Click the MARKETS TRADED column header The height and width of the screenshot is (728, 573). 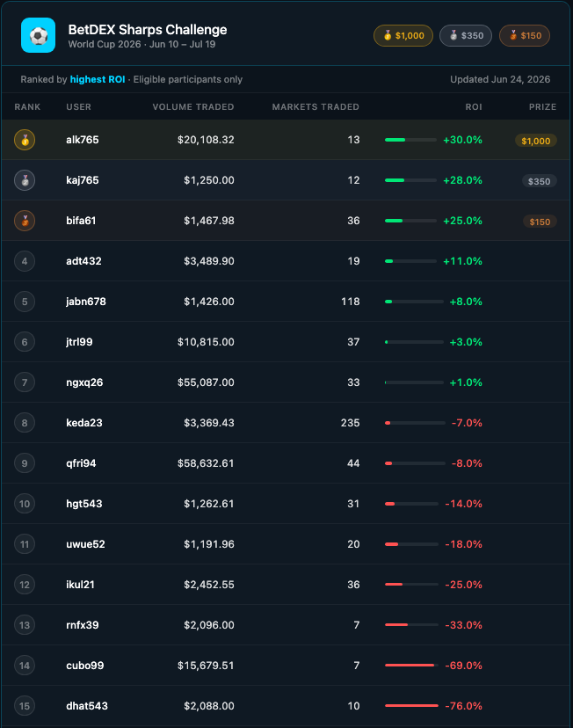(316, 106)
